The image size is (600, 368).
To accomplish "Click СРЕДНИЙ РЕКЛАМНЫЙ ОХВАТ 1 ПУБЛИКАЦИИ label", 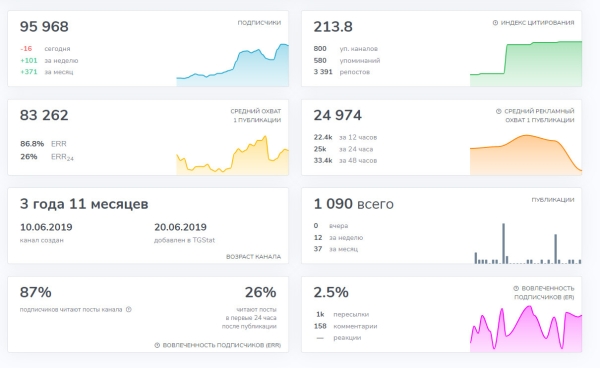I will 539,116.
